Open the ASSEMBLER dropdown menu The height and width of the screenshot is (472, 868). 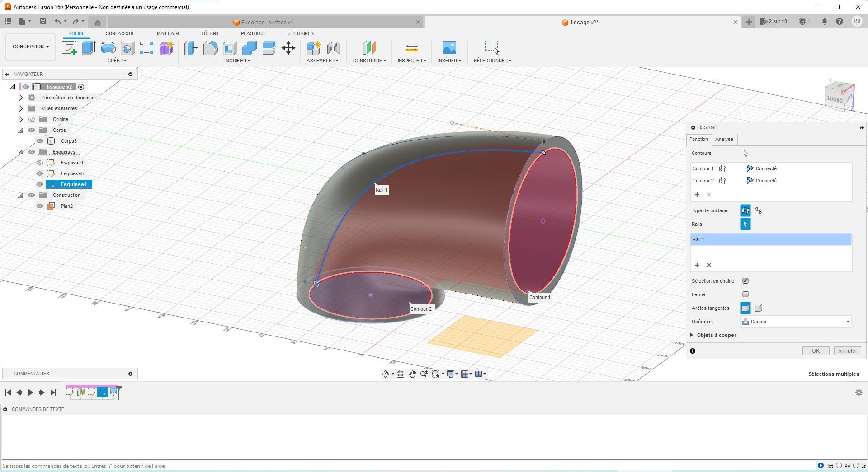(322, 61)
